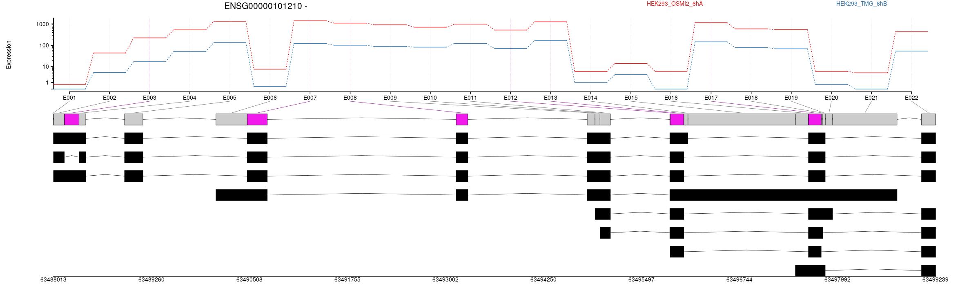The height and width of the screenshot is (286, 980).
Task: Click exon label E002
Action: [109, 98]
